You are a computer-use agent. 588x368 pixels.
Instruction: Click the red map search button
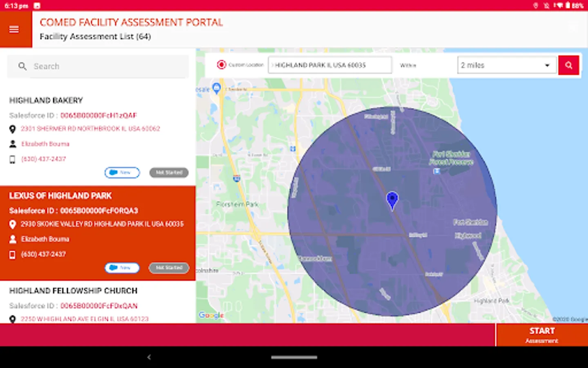tap(568, 65)
